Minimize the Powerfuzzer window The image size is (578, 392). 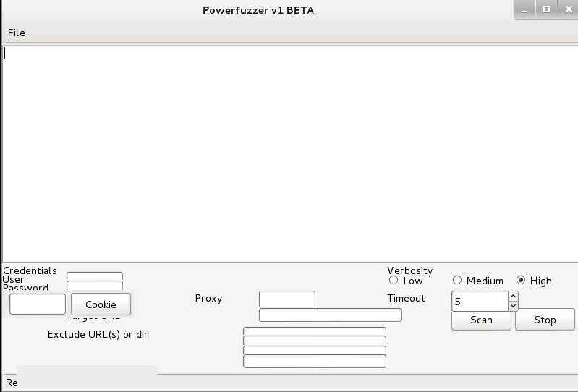(x=524, y=9)
